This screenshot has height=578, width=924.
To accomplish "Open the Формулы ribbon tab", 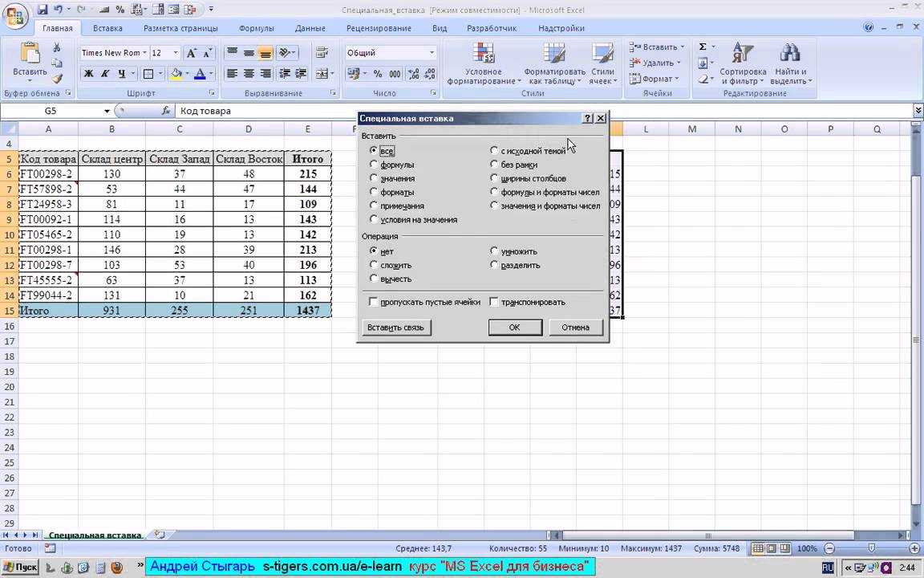I will 257,28.
